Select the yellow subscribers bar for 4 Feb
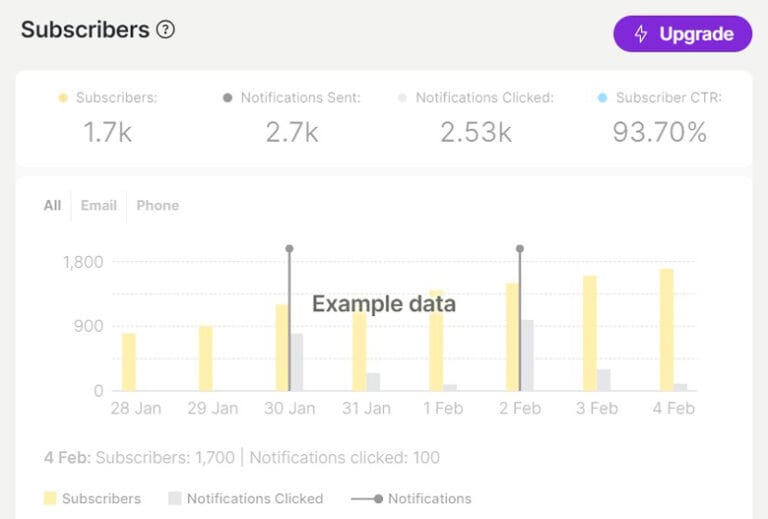This screenshot has height=519, width=768. click(x=666, y=330)
